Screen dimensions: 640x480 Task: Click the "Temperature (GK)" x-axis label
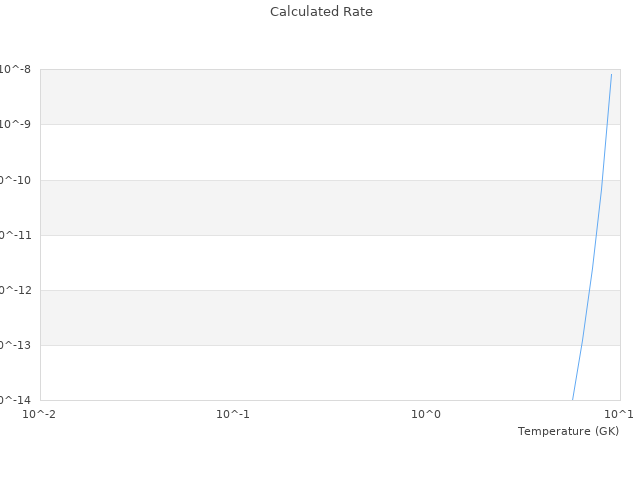(568, 431)
